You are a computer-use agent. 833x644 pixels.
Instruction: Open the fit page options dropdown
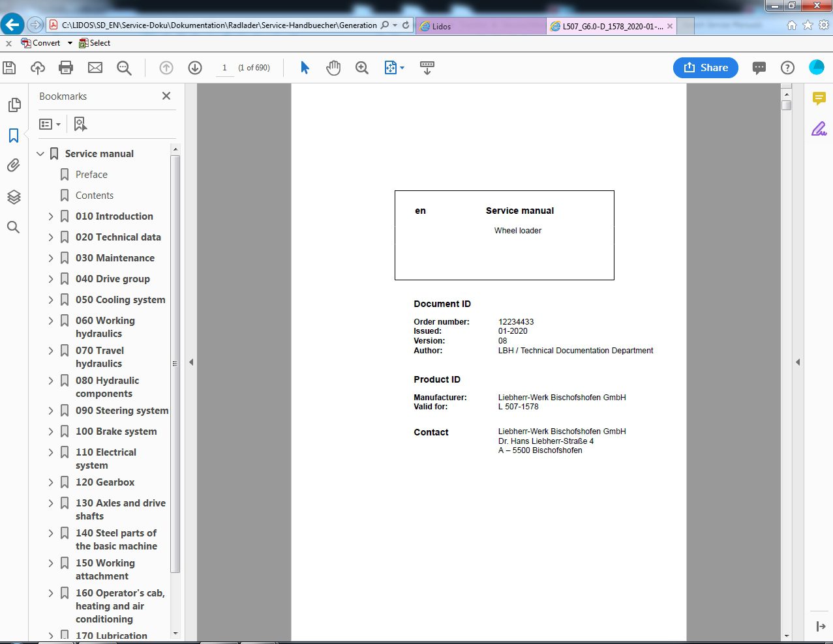coord(394,68)
